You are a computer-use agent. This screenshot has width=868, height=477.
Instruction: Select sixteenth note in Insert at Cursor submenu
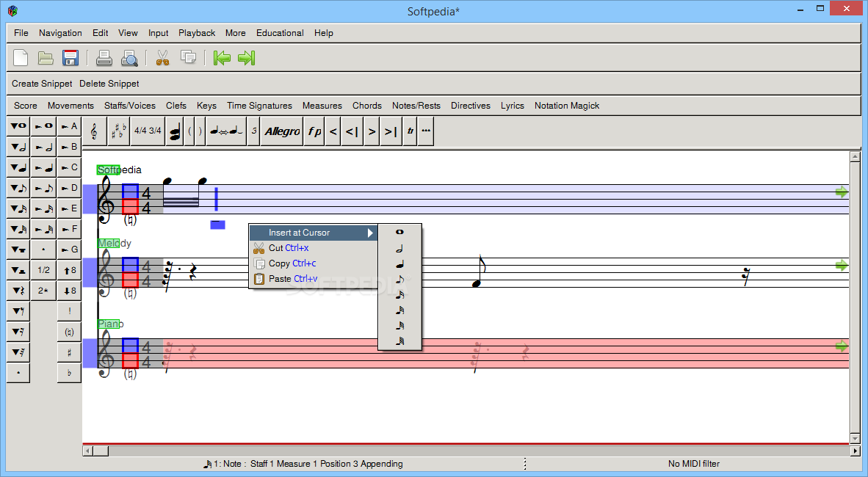point(399,295)
